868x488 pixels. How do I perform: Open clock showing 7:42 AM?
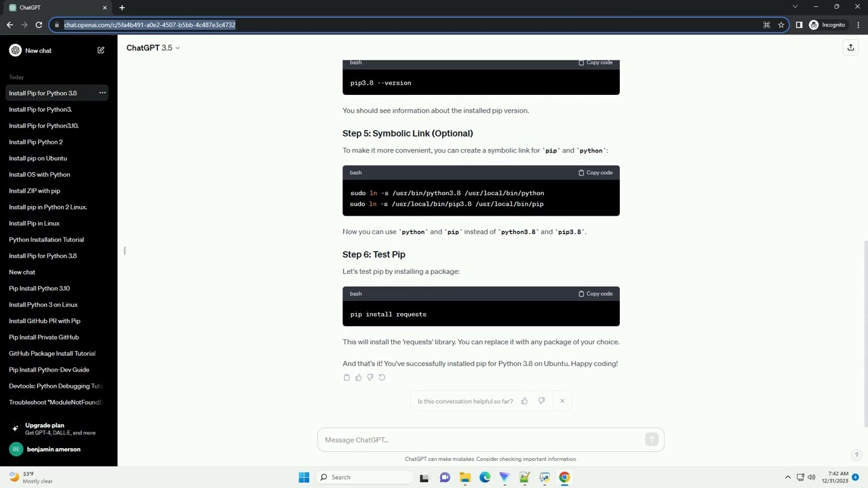point(838,477)
